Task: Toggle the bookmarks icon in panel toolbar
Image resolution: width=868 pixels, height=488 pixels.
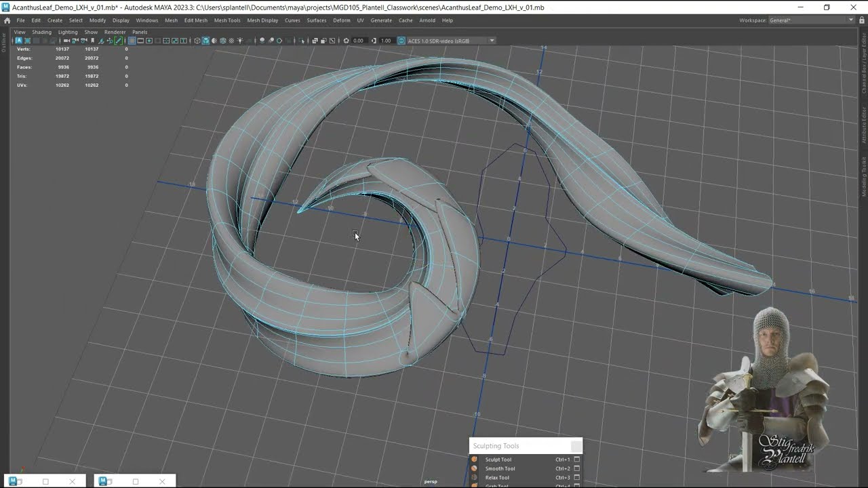Action: (92, 41)
